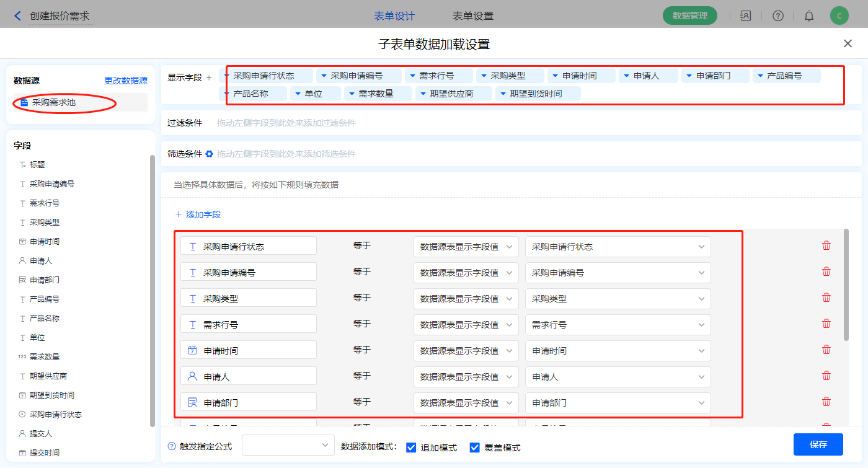Open the 申请人 source field dropdown

[x=618, y=377]
